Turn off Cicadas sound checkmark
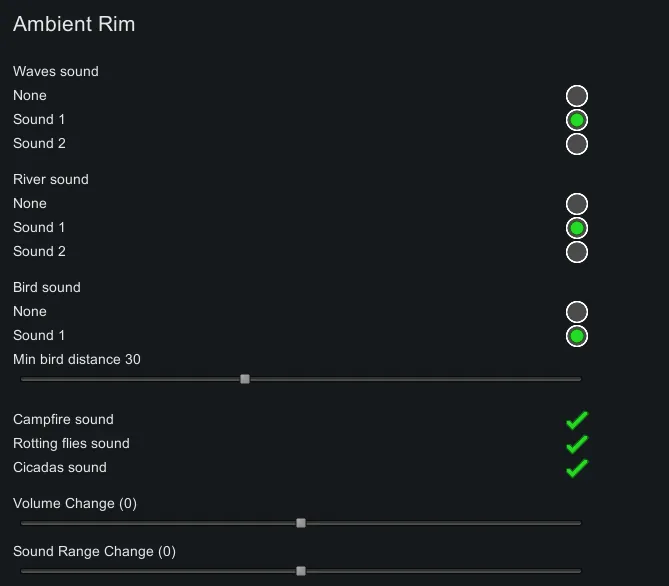The image size is (669, 586). pos(577,468)
